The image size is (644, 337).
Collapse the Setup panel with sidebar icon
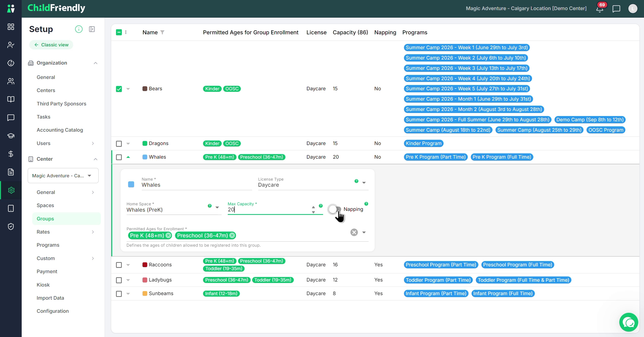[x=92, y=29]
